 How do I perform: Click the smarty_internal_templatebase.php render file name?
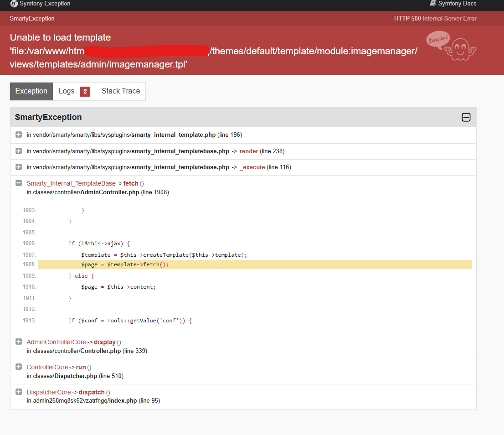click(x=180, y=151)
